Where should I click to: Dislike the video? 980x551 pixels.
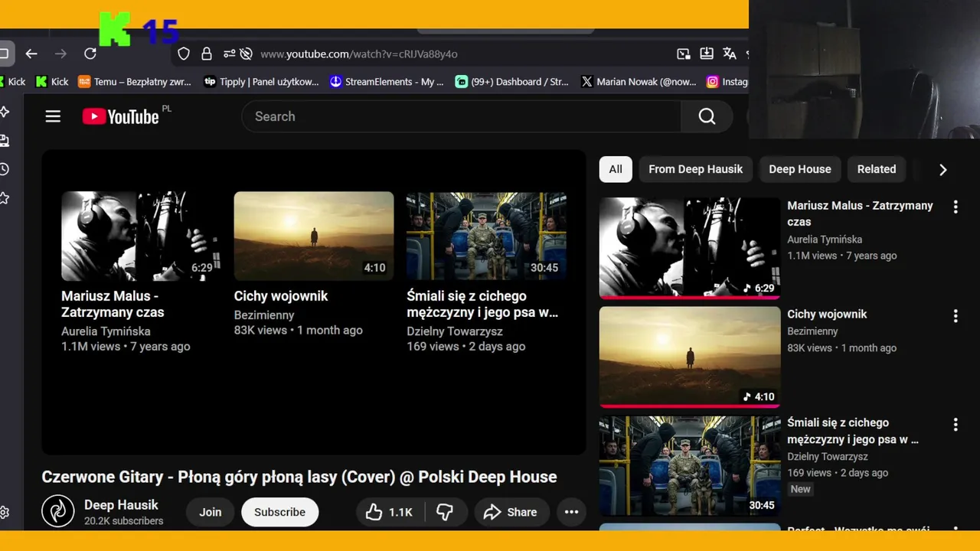pyautogui.click(x=445, y=512)
